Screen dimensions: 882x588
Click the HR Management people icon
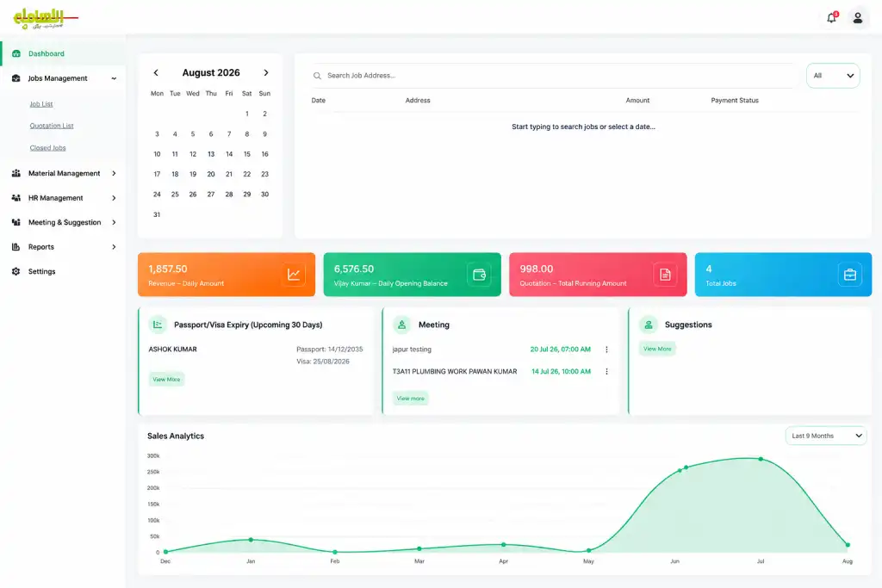click(16, 198)
